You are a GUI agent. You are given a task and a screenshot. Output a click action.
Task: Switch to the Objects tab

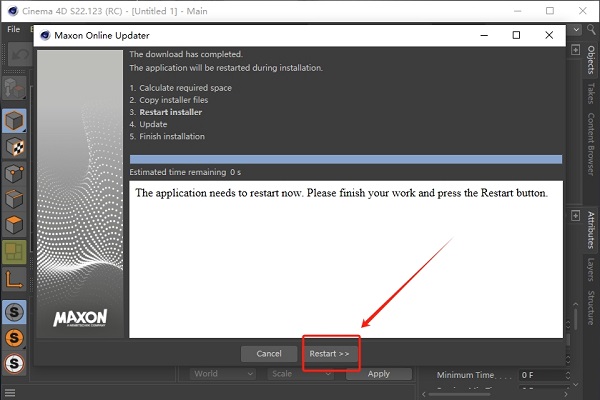pyautogui.click(x=591, y=60)
